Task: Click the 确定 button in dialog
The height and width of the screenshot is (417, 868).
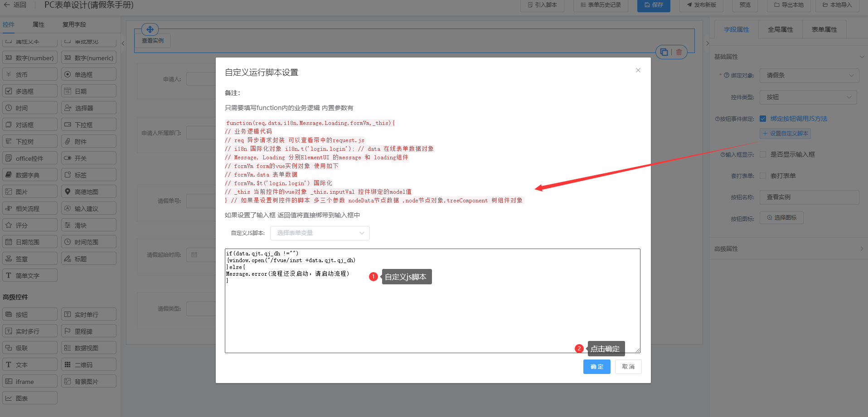Action: (596, 367)
